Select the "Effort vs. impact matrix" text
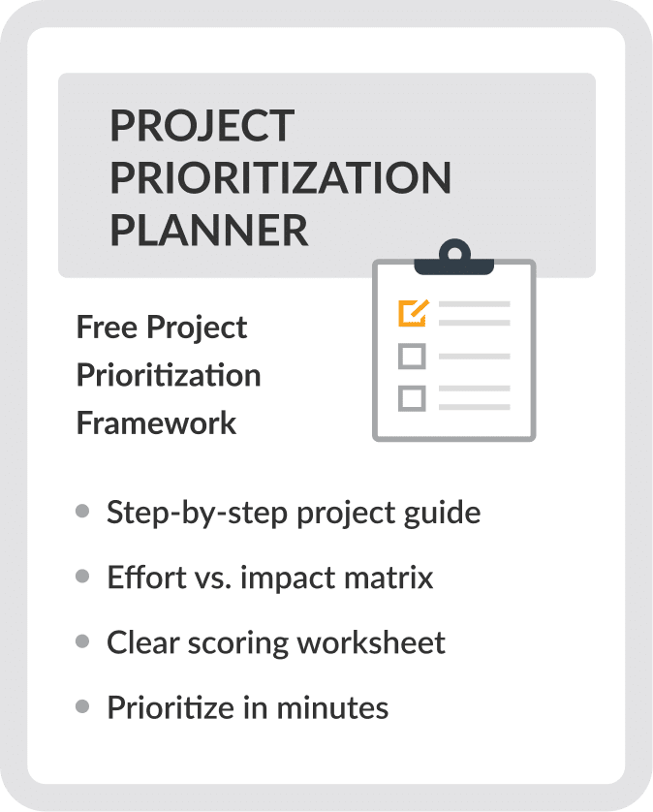The width and height of the screenshot is (653, 812). click(270, 578)
